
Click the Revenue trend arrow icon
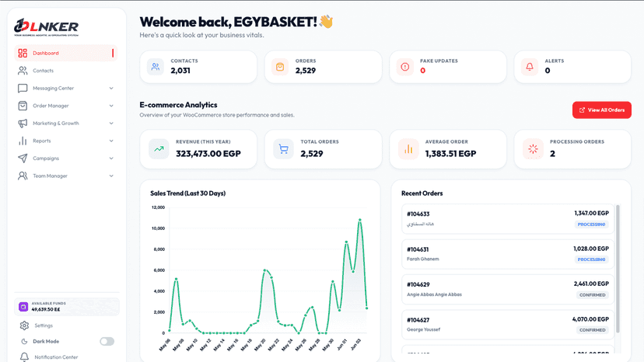click(159, 149)
